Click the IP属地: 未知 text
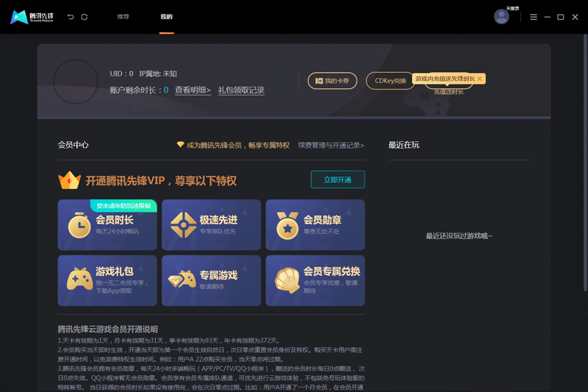 click(158, 74)
